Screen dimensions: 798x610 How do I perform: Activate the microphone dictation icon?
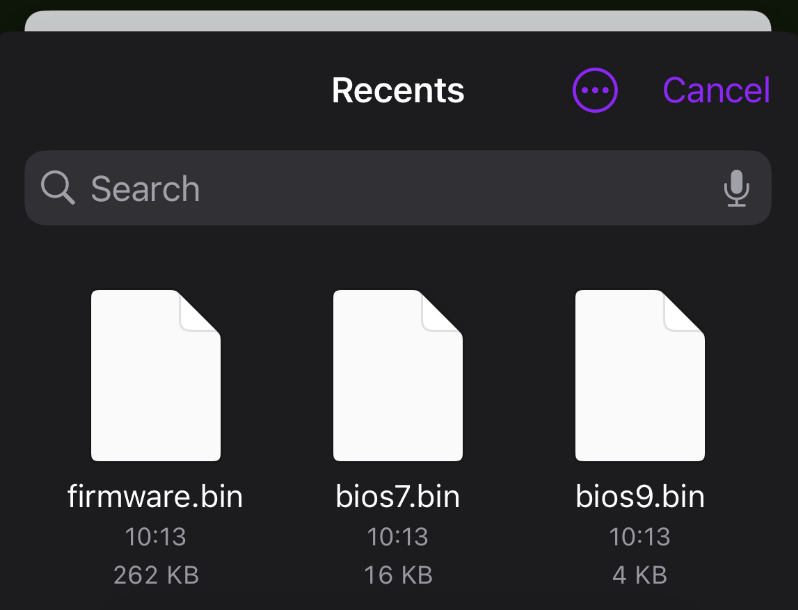click(736, 188)
